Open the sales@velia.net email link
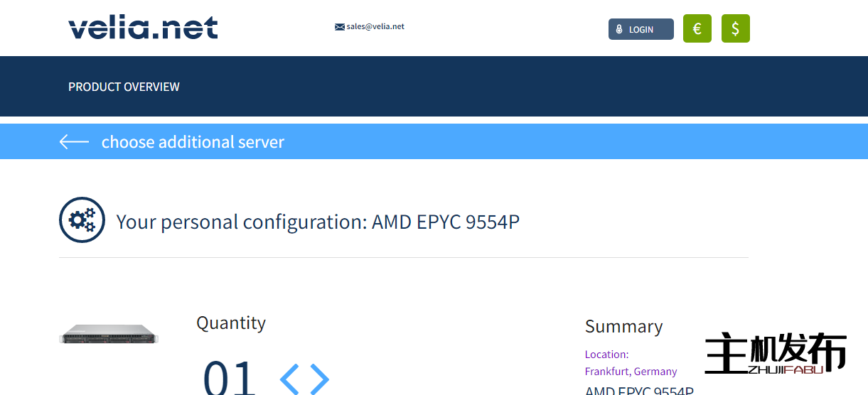868x395 pixels. 375,27
